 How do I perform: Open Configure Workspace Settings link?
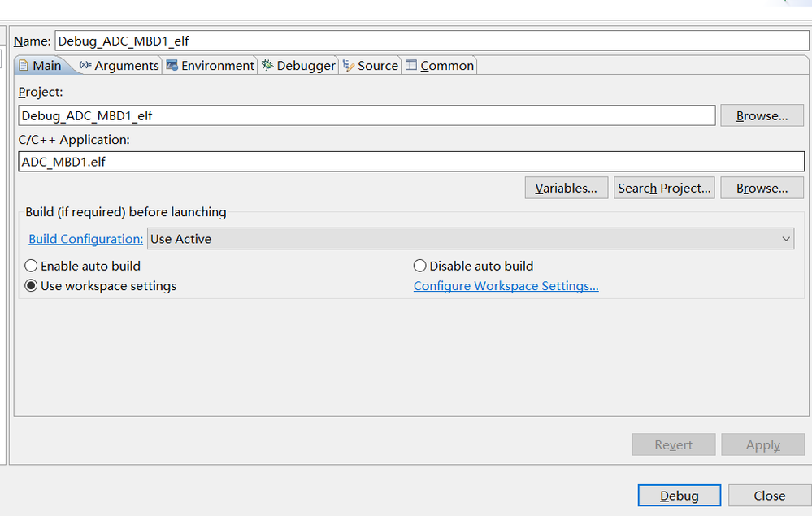(506, 286)
